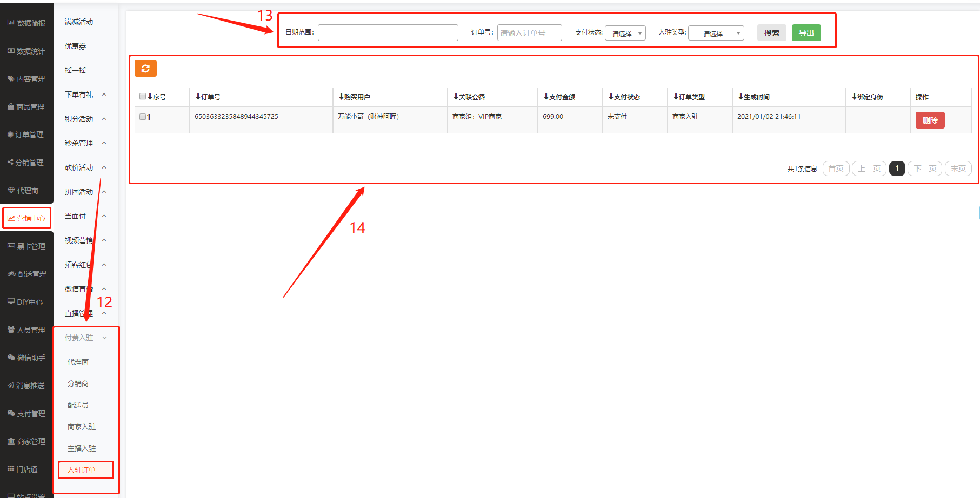Check the checkbox for row 1
The height and width of the screenshot is (498, 980).
143,117
